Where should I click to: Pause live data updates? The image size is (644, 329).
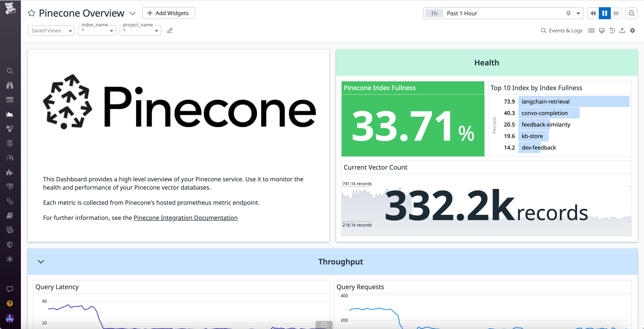coord(605,13)
